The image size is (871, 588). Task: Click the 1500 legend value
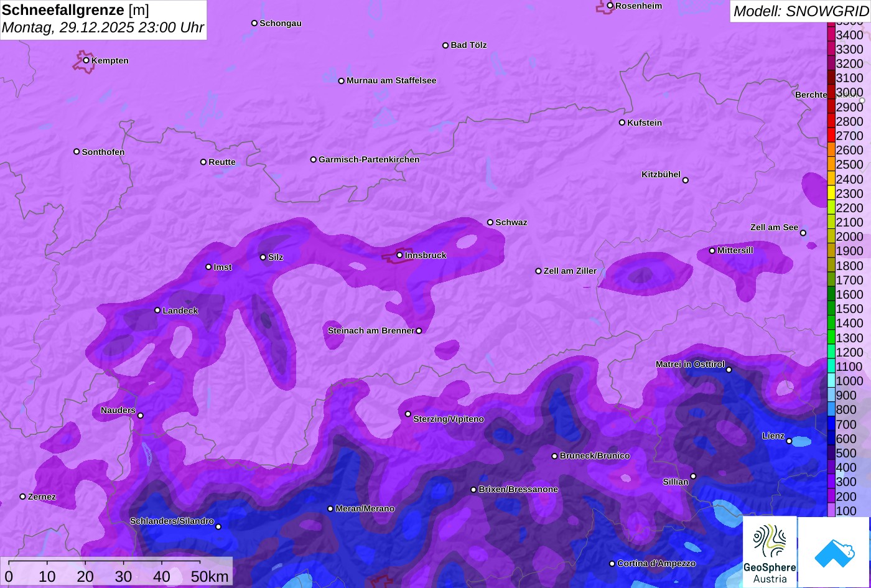850,309
